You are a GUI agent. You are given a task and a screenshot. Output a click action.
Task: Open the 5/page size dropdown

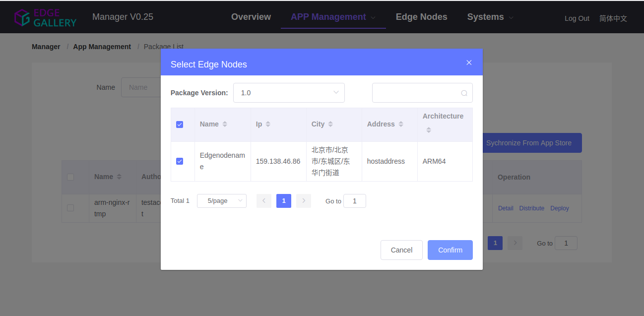click(222, 201)
